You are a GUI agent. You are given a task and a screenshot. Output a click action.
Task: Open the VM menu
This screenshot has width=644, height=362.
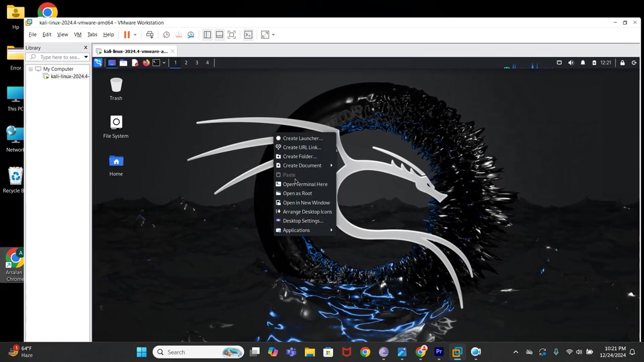pos(78,35)
